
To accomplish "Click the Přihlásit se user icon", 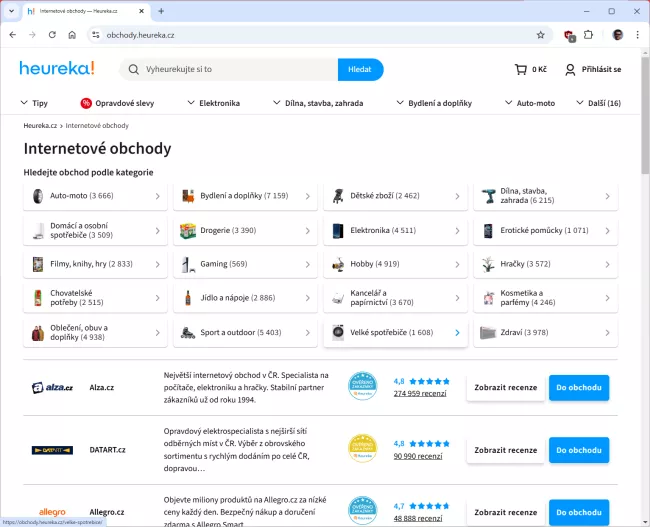I will click(x=570, y=70).
